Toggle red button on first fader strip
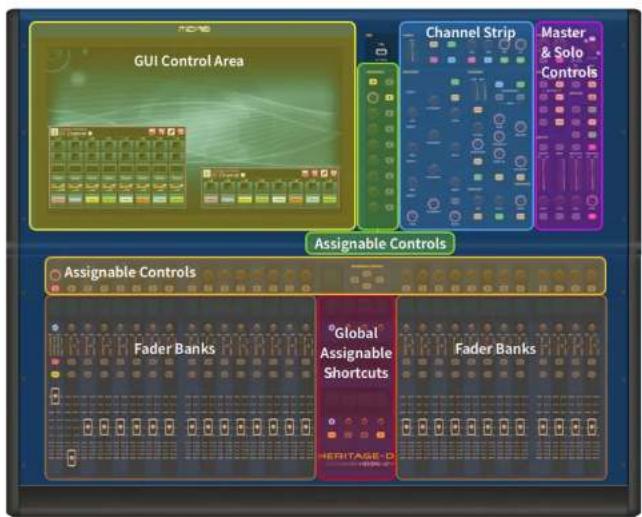Viewport: 642px width, 517px height. click(x=55, y=362)
